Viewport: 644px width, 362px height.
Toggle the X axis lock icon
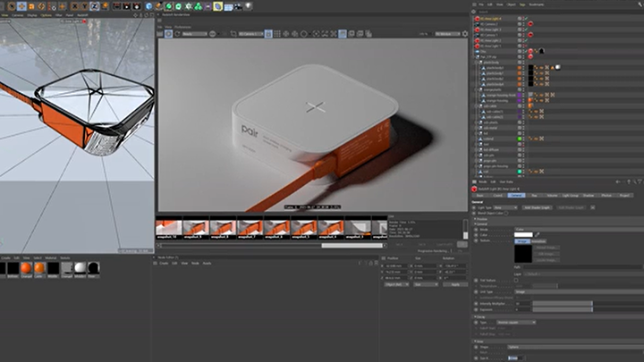[74, 6]
